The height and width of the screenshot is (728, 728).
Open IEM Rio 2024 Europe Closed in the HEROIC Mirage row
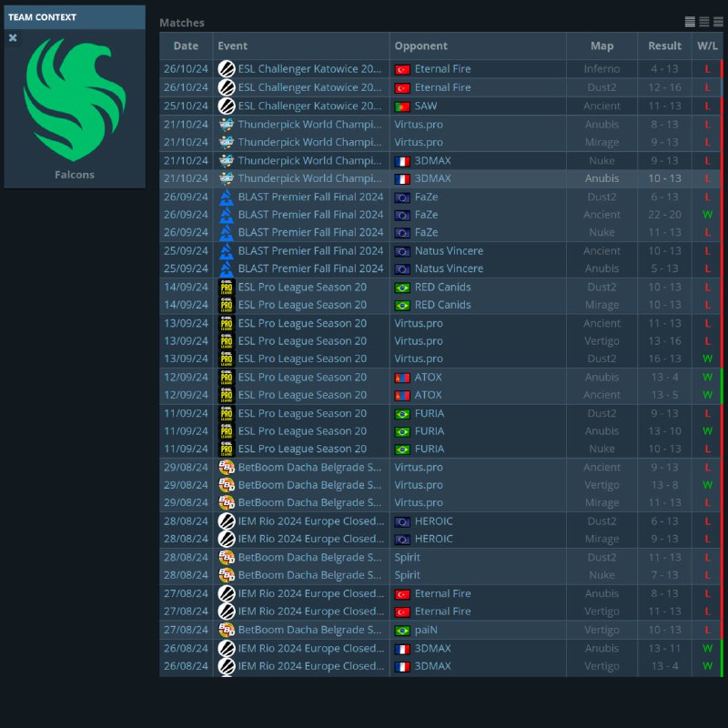click(x=311, y=539)
